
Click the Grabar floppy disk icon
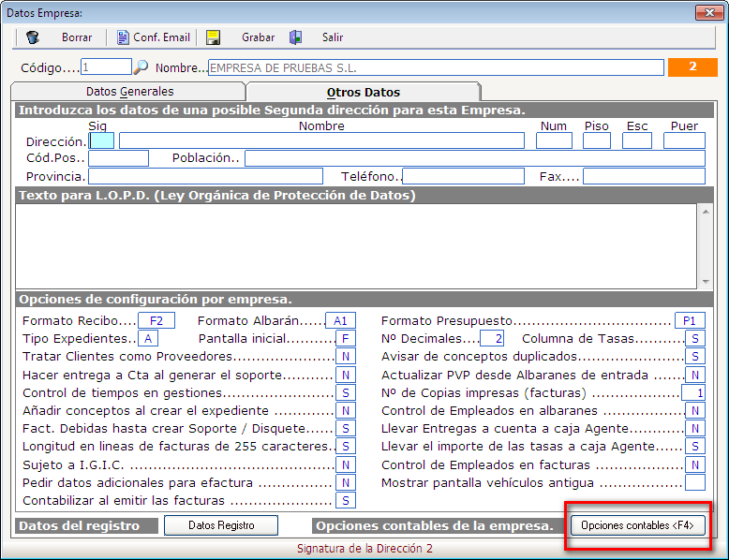pyautogui.click(x=213, y=37)
